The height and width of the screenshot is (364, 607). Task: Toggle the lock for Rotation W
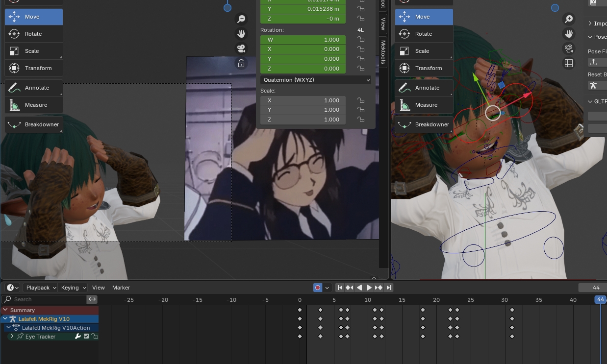pyautogui.click(x=361, y=40)
